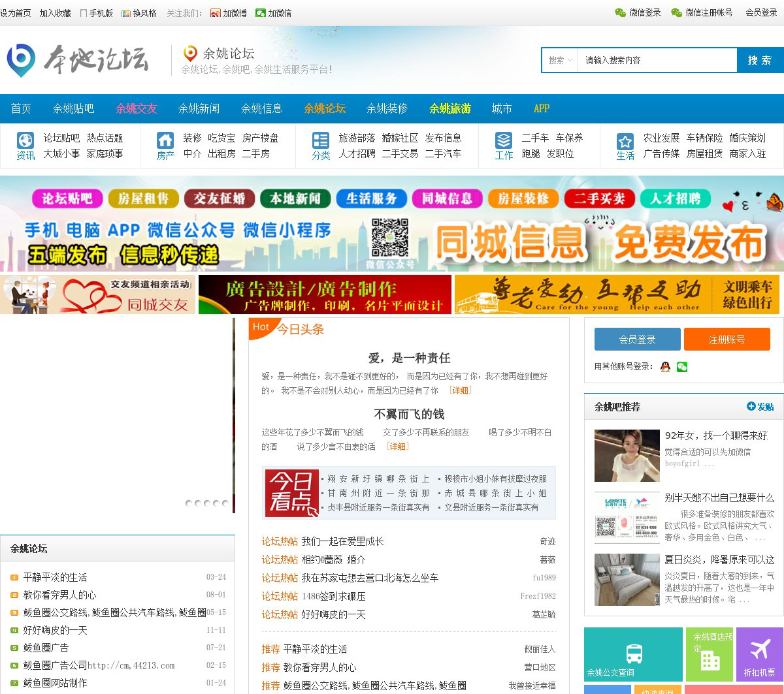Image resolution: width=784 pixels, height=694 pixels.
Task: Open the 城市 nav tab
Action: click(x=502, y=108)
